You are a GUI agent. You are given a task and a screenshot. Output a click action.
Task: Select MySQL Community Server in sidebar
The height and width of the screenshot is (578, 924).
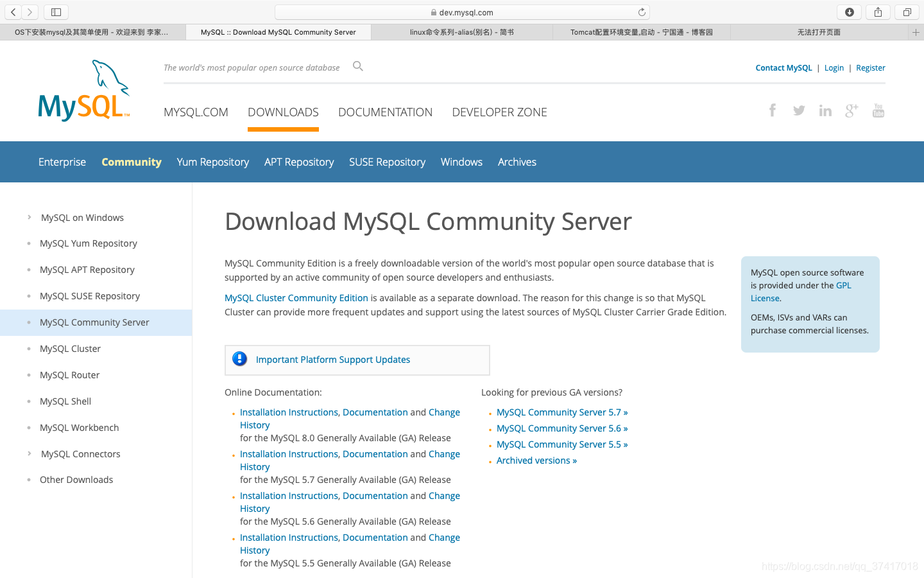[94, 322]
